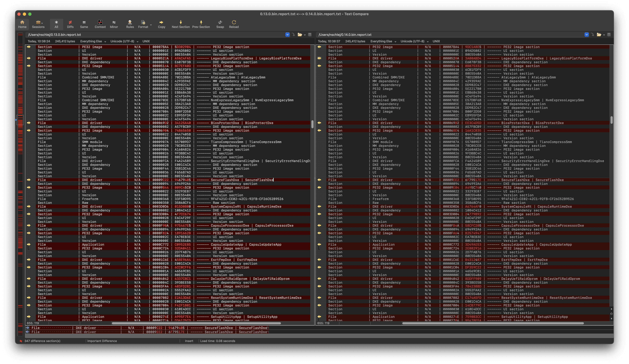
Task: Open right pane Everything Else format dropdown
Action: (383, 41)
